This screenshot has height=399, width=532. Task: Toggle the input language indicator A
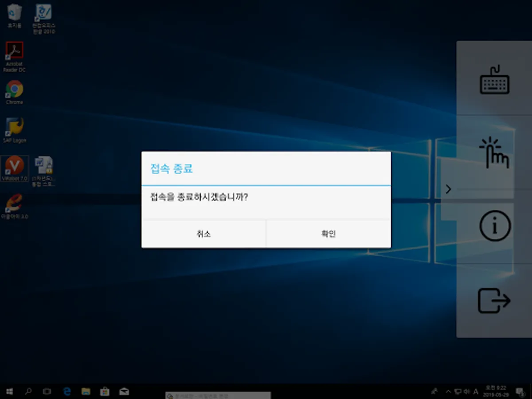pyautogui.click(x=476, y=391)
